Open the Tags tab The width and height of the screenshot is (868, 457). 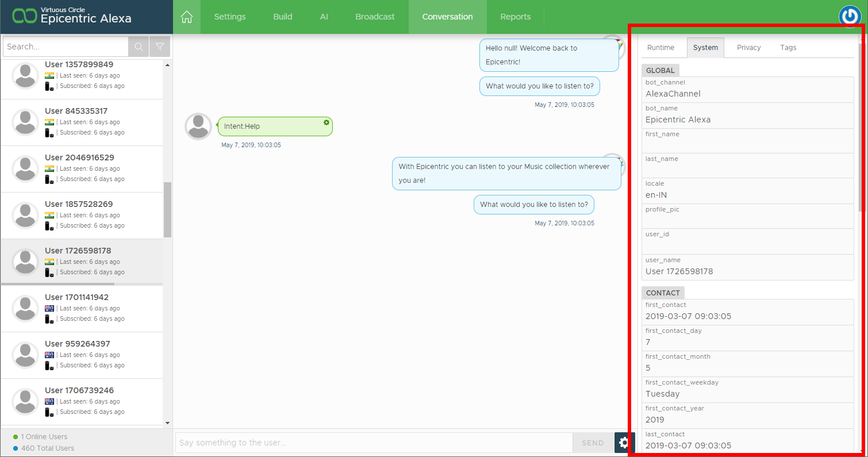(788, 48)
